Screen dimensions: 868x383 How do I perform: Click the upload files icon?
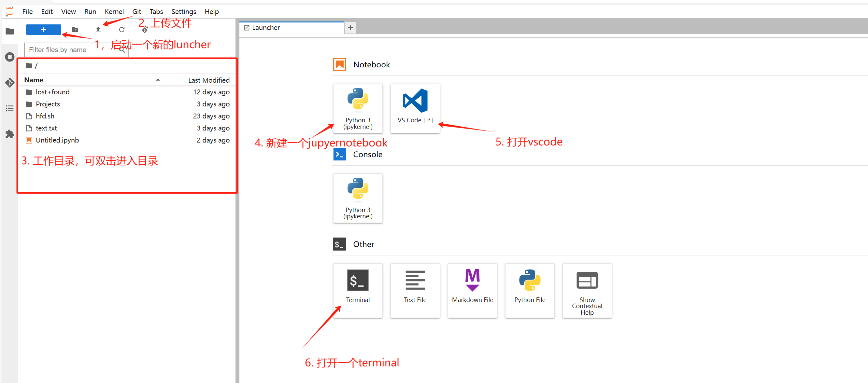(x=98, y=30)
